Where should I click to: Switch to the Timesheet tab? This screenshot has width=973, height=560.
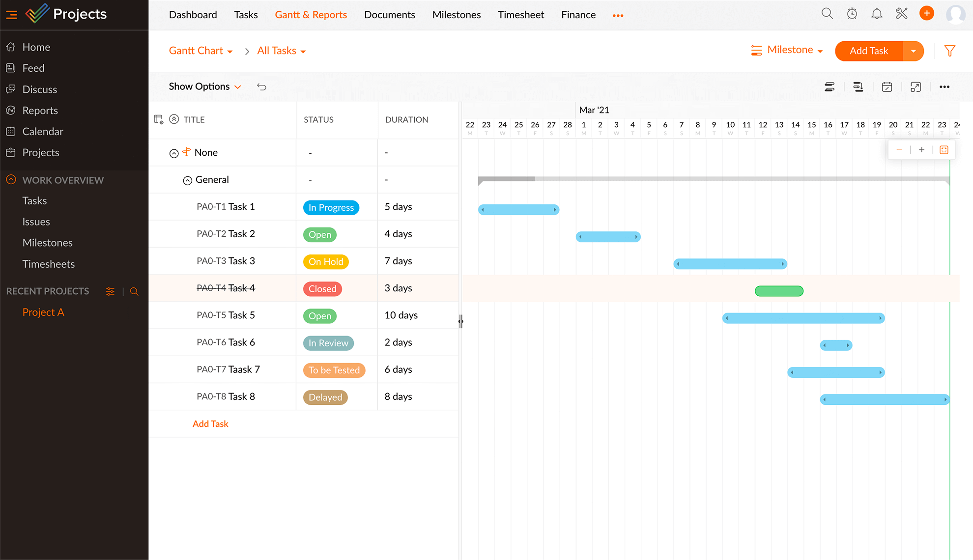pyautogui.click(x=521, y=13)
